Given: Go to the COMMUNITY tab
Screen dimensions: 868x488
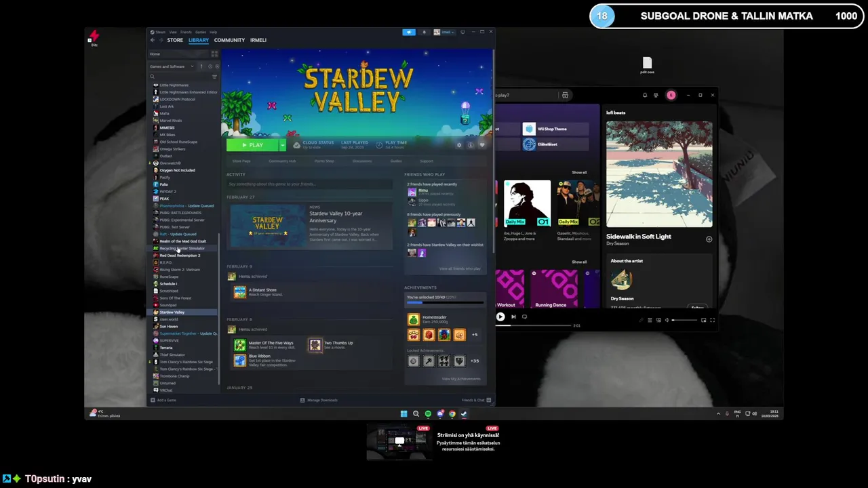Looking at the screenshot, I should pos(229,40).
